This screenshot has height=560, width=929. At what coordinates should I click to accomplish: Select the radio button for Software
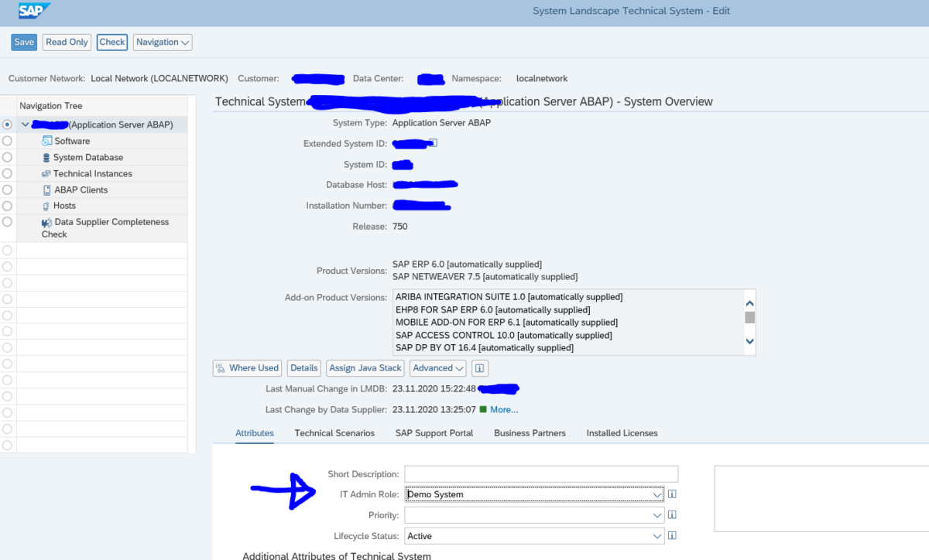tap(6, 140)
